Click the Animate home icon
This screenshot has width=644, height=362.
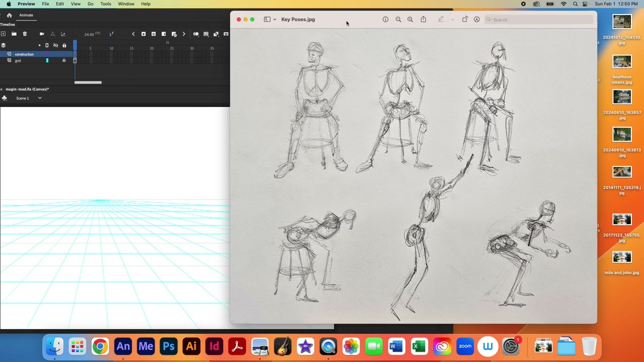coord(9,15)
